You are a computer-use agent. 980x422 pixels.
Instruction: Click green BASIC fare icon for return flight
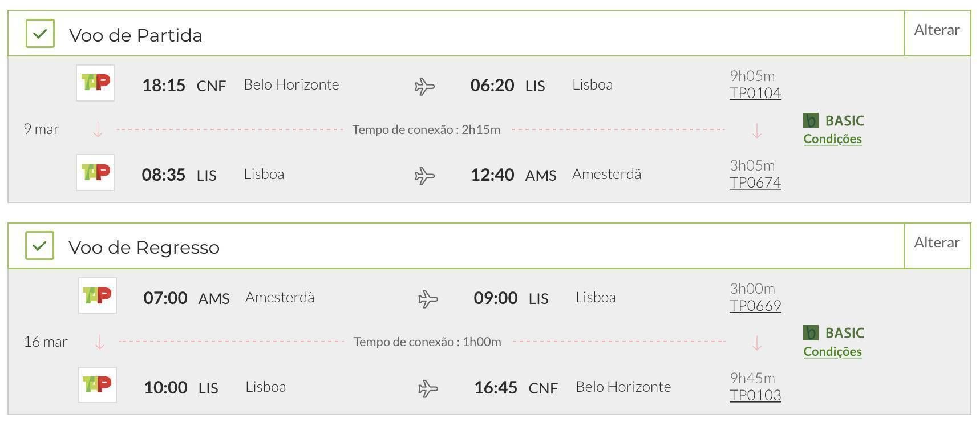pos(811,332)
